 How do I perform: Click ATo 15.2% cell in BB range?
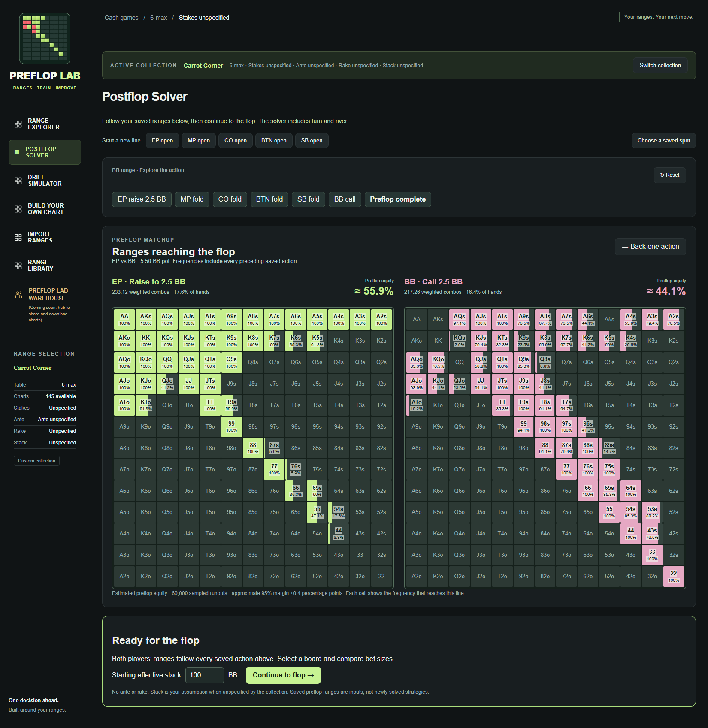coord(416,405)
